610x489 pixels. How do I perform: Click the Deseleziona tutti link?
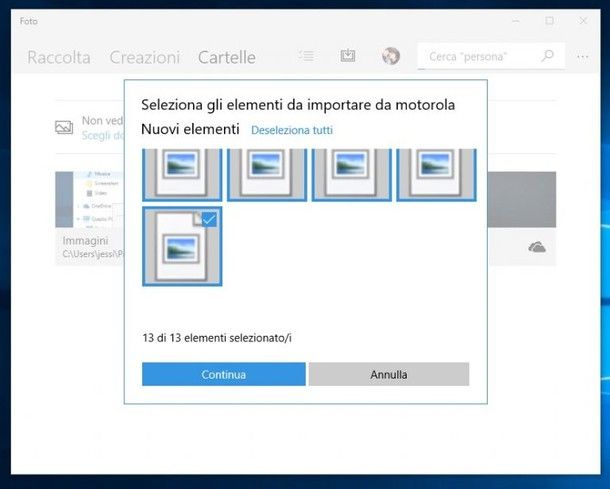292,130
